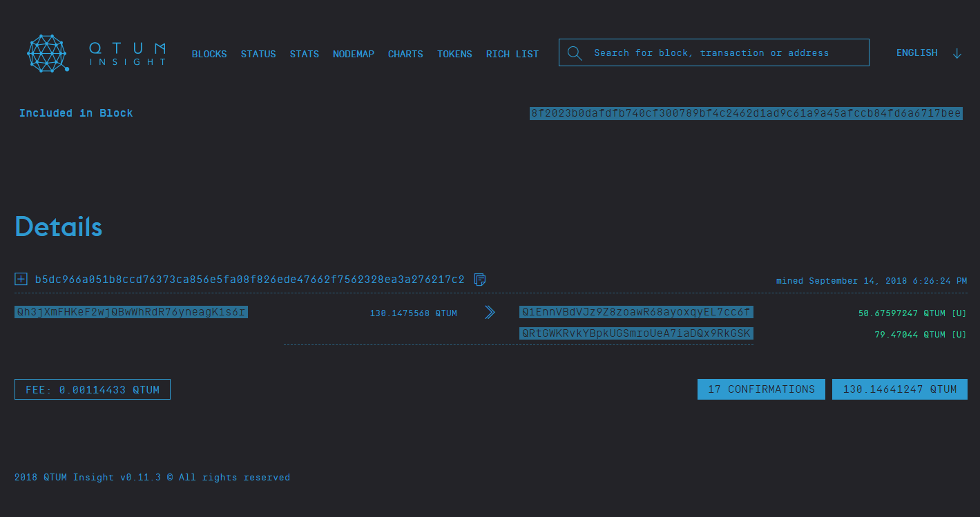Open the BLOCKS menu
The width and height of the screenshot is (980, 517).
[209, 54]
